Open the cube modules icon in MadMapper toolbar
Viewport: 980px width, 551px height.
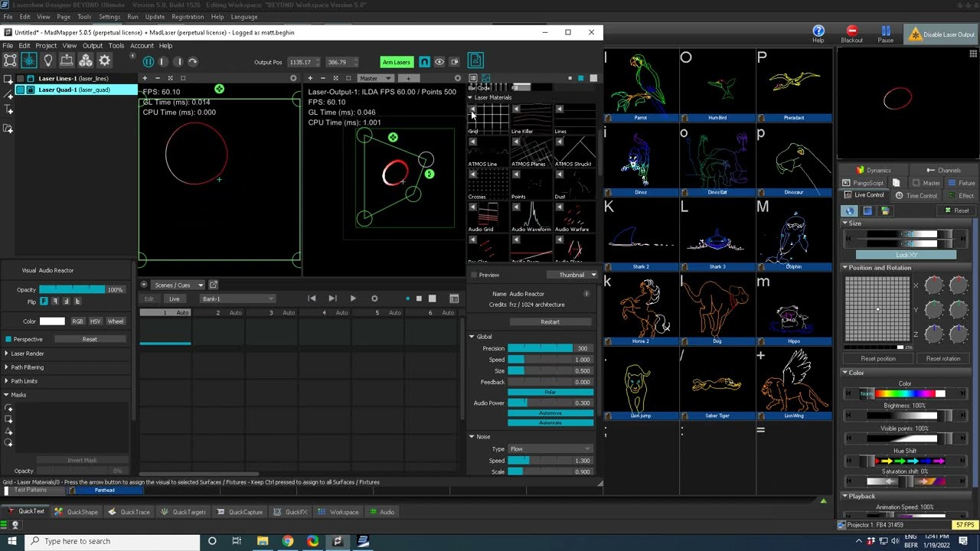point(86,61)
